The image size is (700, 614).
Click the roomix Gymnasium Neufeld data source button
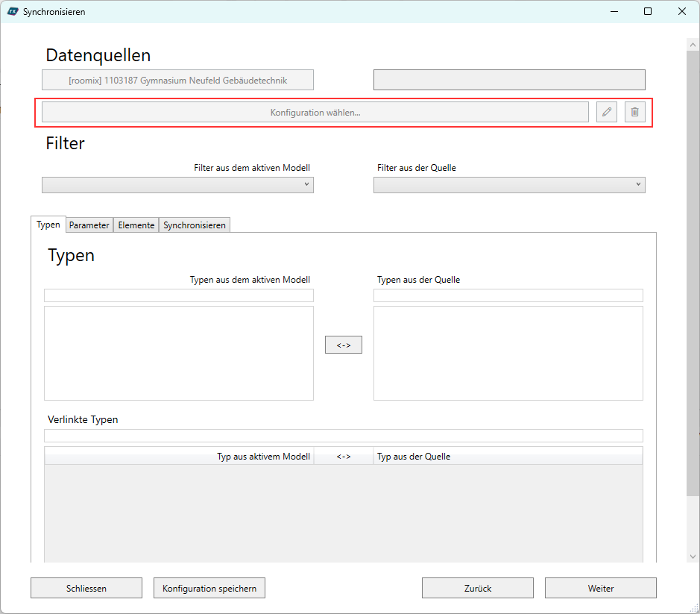177,80
